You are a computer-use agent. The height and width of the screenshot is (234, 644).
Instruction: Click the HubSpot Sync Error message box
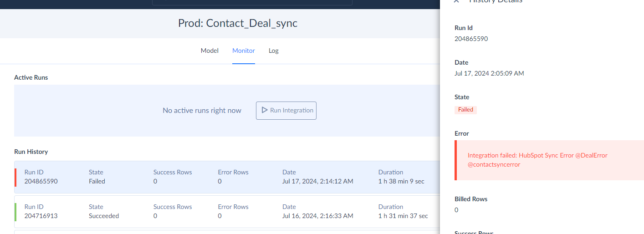(549, 160)
